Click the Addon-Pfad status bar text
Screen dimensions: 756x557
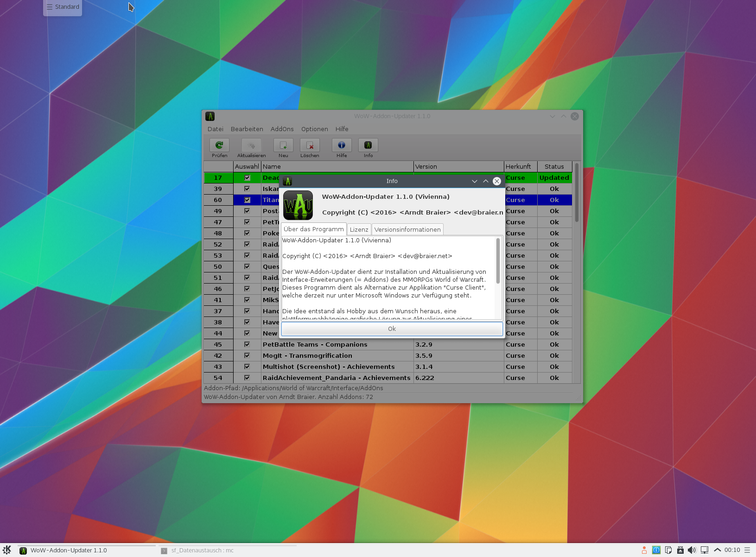[x=294, y=388]
